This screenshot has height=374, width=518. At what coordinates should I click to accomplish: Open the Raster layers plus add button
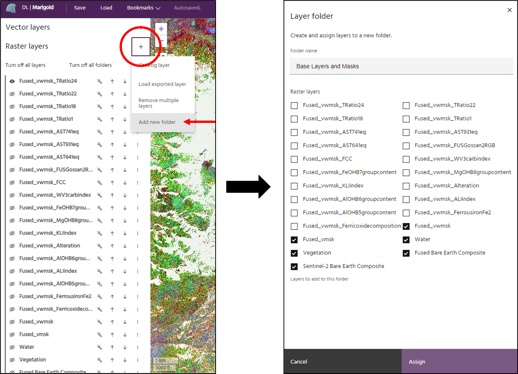pos(141,47)
